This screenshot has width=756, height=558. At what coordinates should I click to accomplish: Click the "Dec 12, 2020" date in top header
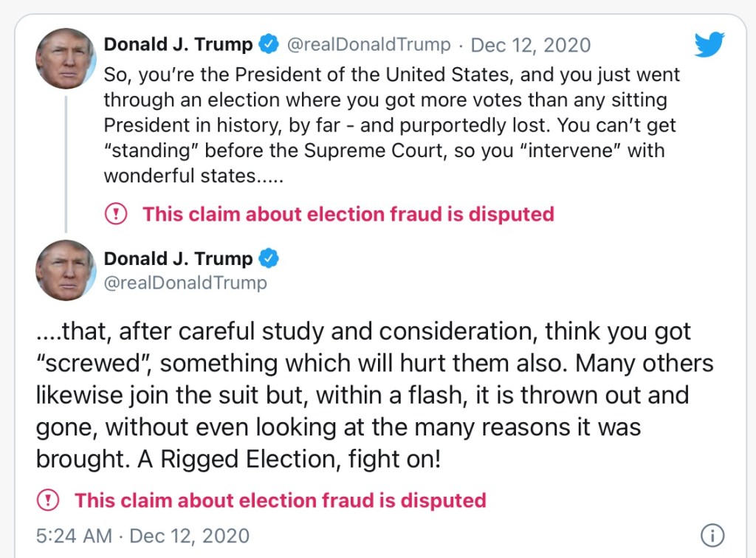click(x=530, y=44)
